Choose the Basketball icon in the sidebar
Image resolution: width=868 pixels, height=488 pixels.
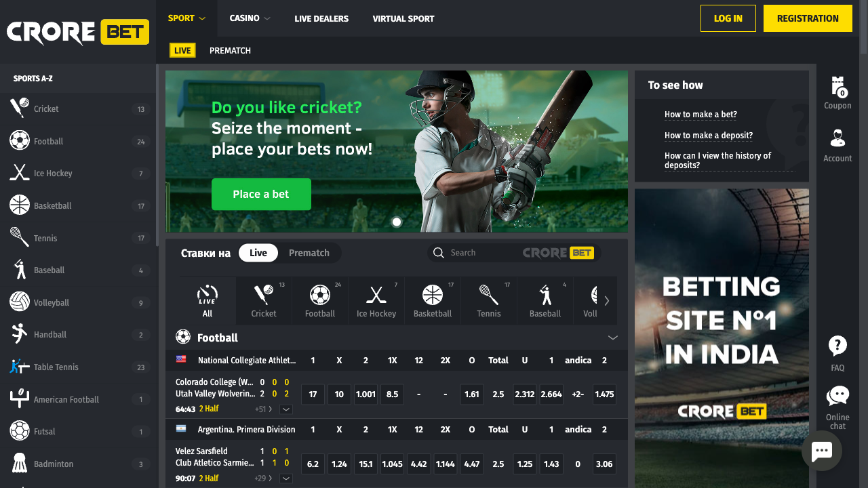coord(20,205)
